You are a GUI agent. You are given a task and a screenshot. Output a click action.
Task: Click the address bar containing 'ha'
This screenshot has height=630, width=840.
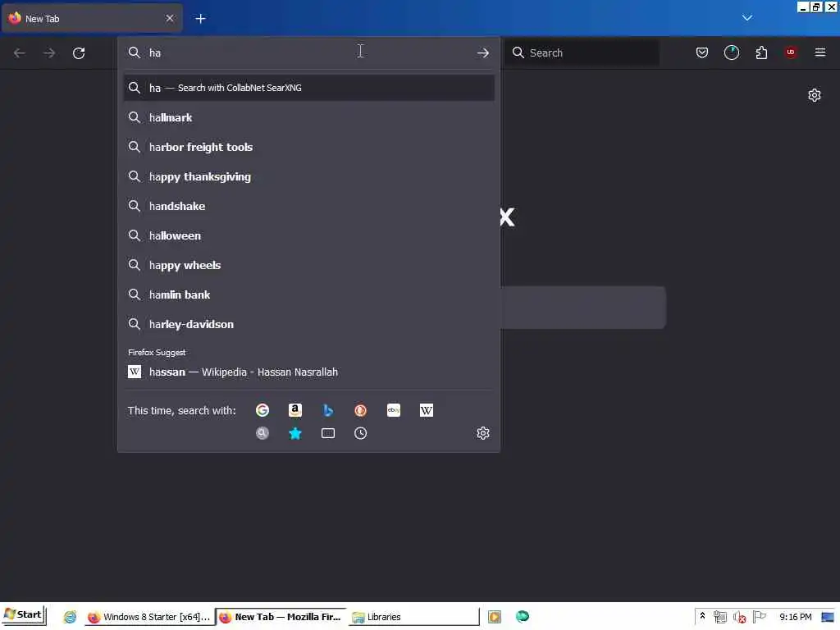point(308,53)
